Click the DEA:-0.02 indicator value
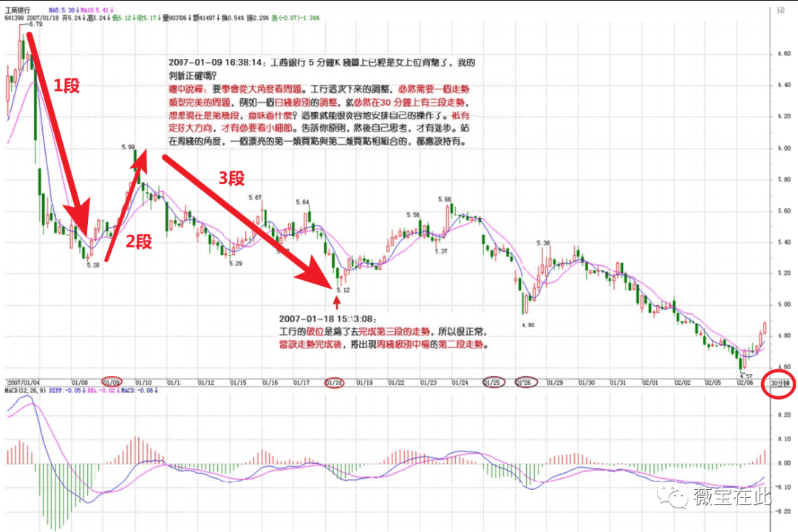Viewport: 798px width, 532px height. 102,390
